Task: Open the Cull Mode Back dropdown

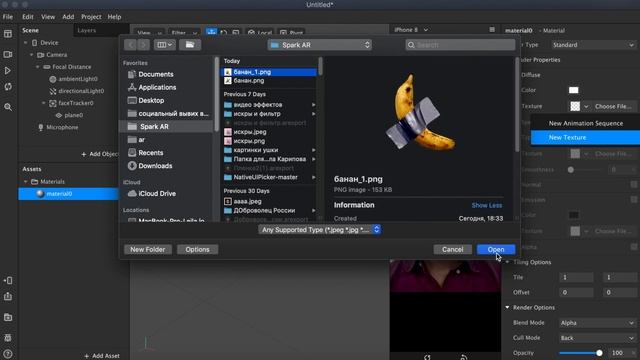Action: coord(597,338)
